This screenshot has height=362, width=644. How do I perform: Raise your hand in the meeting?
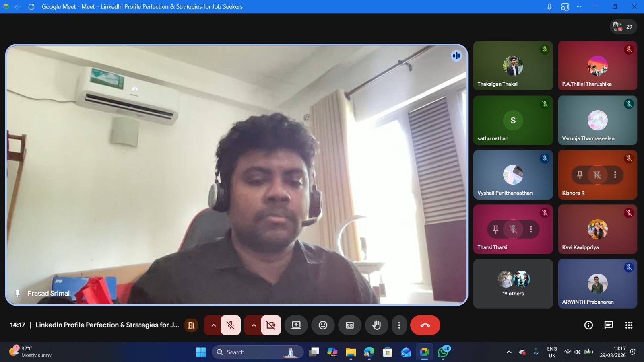point(376,325)
